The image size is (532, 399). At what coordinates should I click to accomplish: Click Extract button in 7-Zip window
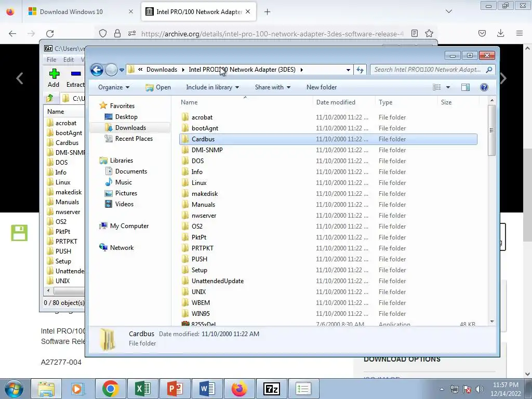(75, 78)
